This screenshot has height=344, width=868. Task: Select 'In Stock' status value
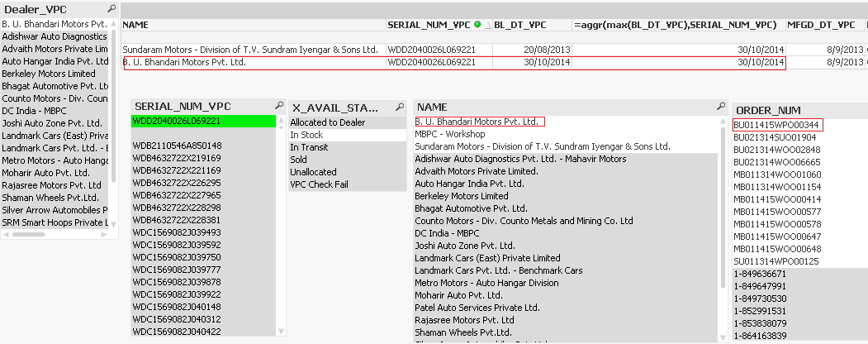(348, 135)
